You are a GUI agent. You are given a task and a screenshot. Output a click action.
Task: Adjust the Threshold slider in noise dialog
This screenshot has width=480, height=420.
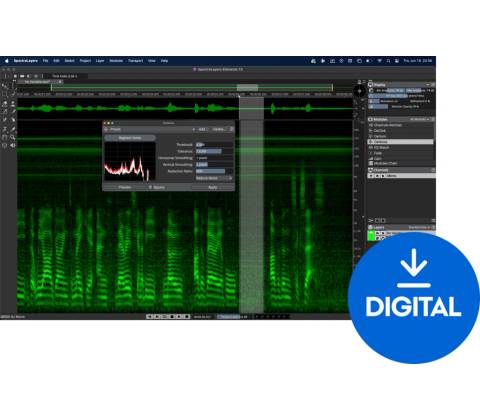(x=214, y=145)
